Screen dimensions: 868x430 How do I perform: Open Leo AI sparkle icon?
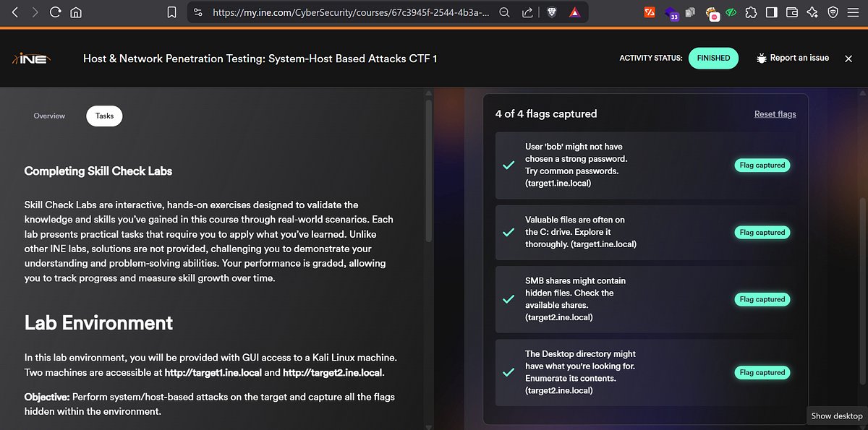812,12
